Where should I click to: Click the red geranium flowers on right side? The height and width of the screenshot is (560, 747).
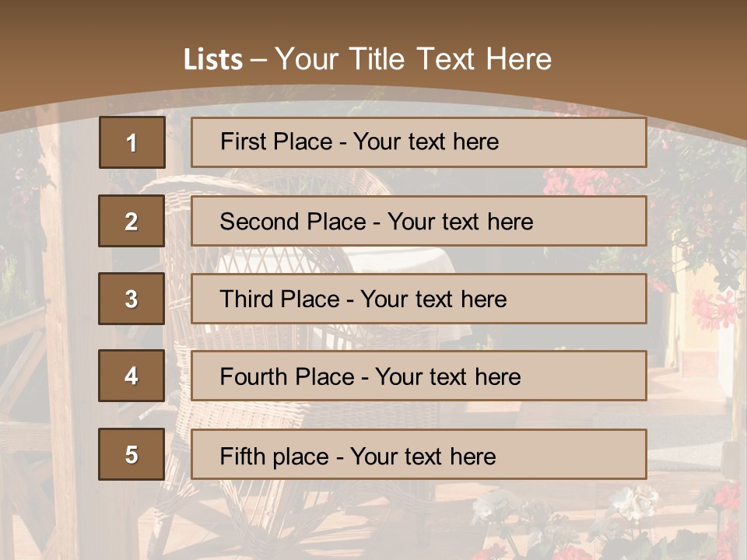coord(712,307)
